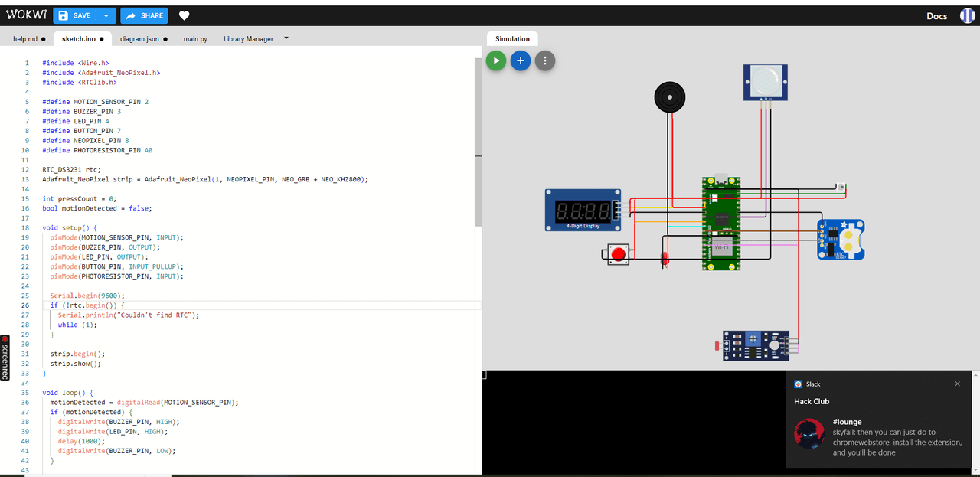Click the red pushbutton component
The height and width of the screenshot is (477, 980).
[x=618, y=254]
